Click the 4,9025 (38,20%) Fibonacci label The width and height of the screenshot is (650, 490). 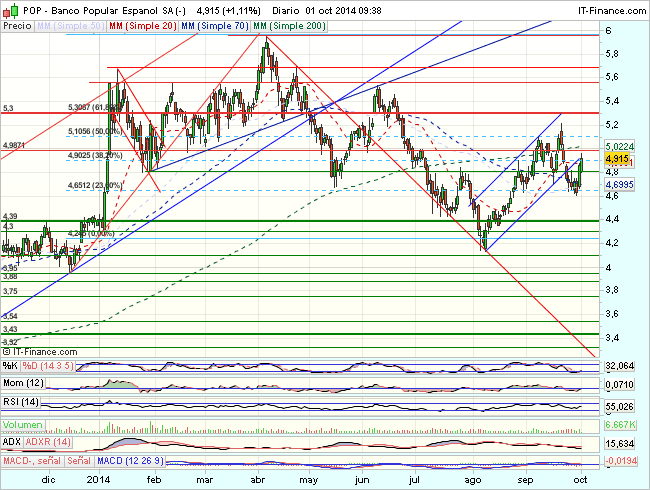tap(95, 155)
